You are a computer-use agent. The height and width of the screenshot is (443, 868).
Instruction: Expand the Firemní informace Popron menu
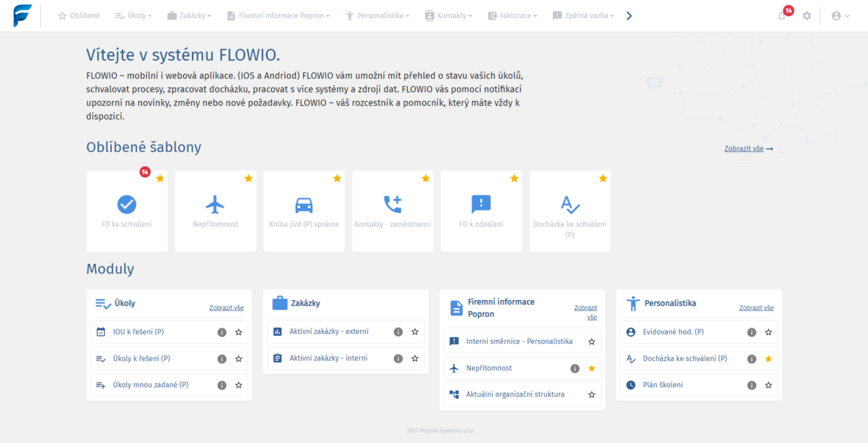pyautogui.click(x=278, y=16)
